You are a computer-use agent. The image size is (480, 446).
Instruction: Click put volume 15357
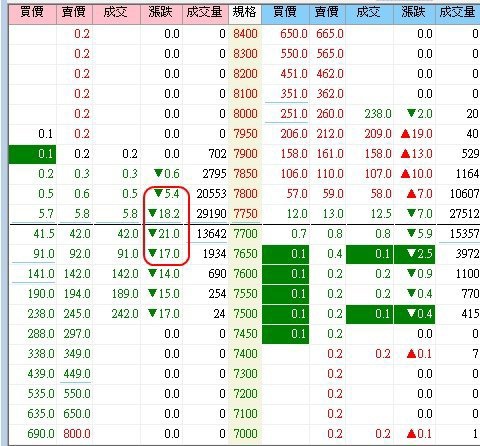point(464,234)
